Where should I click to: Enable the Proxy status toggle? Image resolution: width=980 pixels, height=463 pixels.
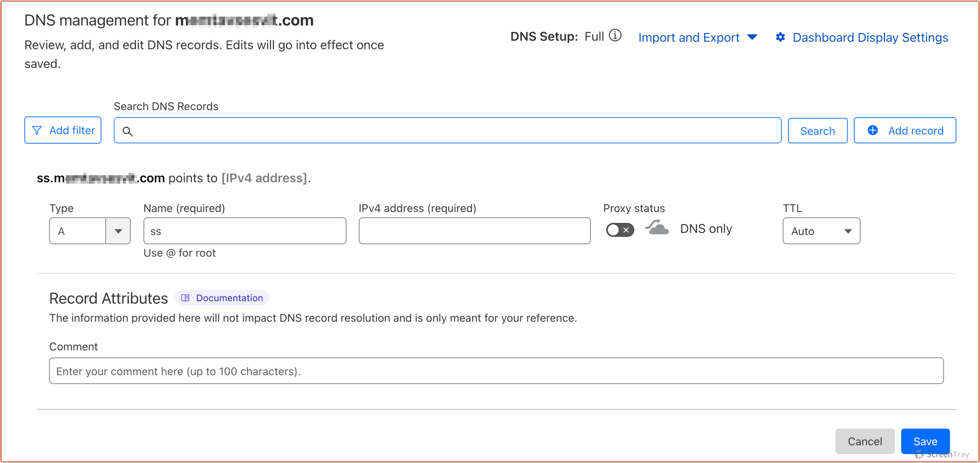pos(619,229)
